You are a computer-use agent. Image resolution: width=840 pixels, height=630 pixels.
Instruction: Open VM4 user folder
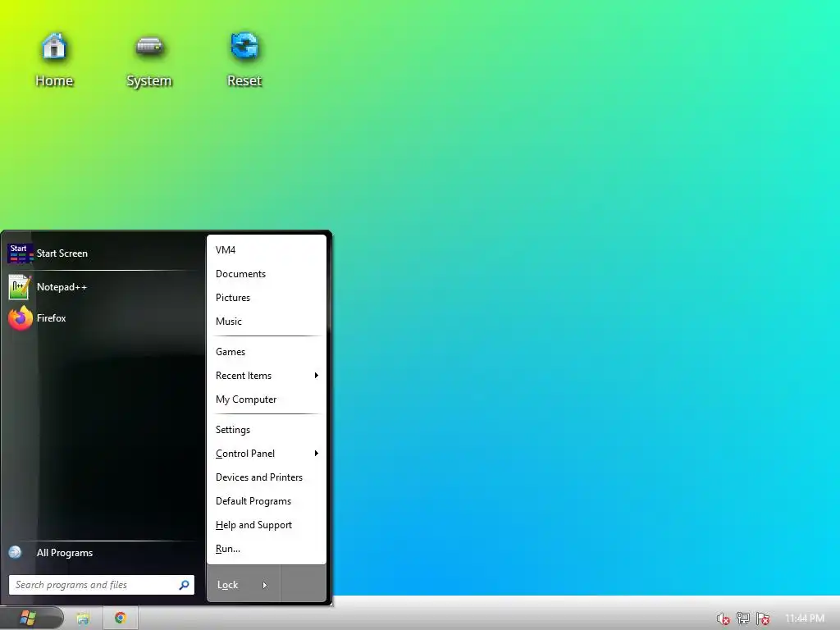tap(267, 250)
